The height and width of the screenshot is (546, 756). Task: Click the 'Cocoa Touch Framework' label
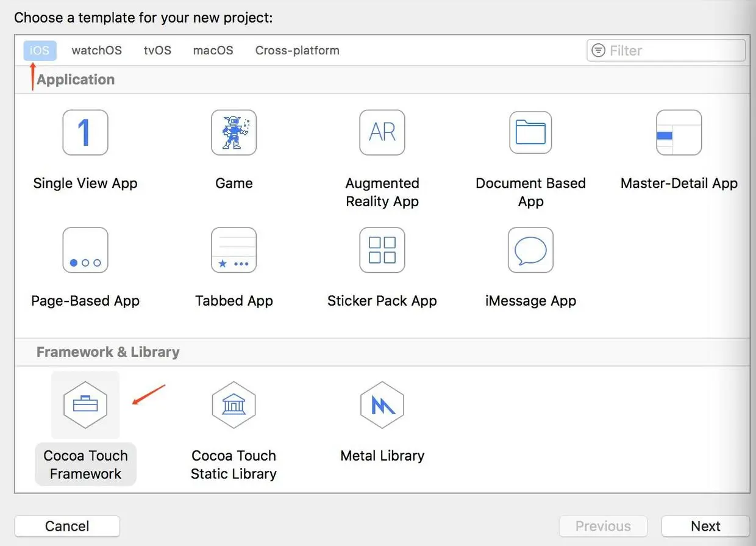(85, 464)
